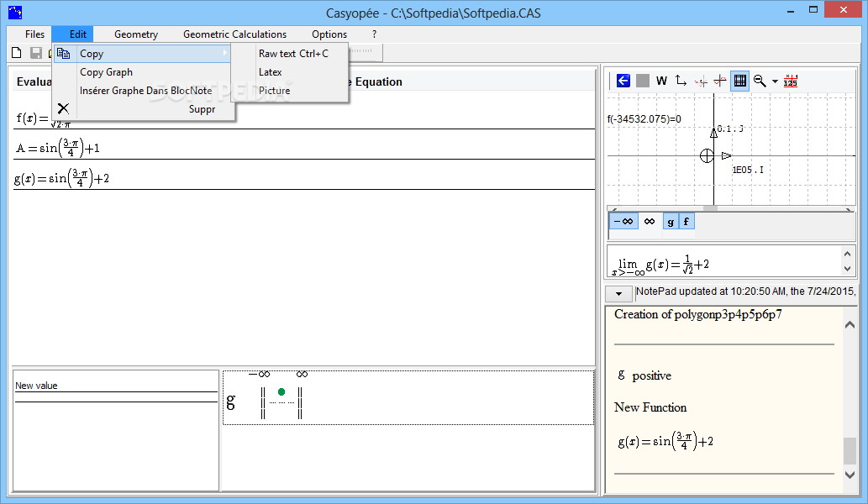Click the origin circle marker on graph
The height and width of the screenshot is (504, 868).
pyautogui.click(x=707, y=156)
